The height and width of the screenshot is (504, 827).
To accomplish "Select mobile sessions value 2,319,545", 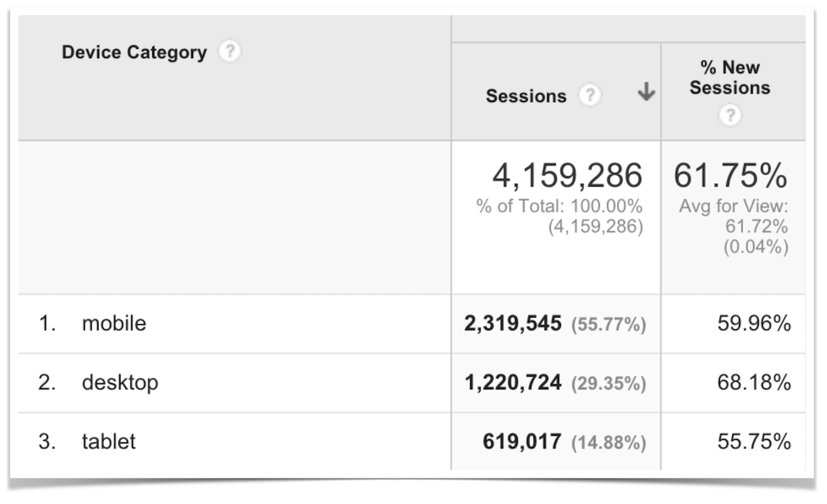I will click(513, 324).
